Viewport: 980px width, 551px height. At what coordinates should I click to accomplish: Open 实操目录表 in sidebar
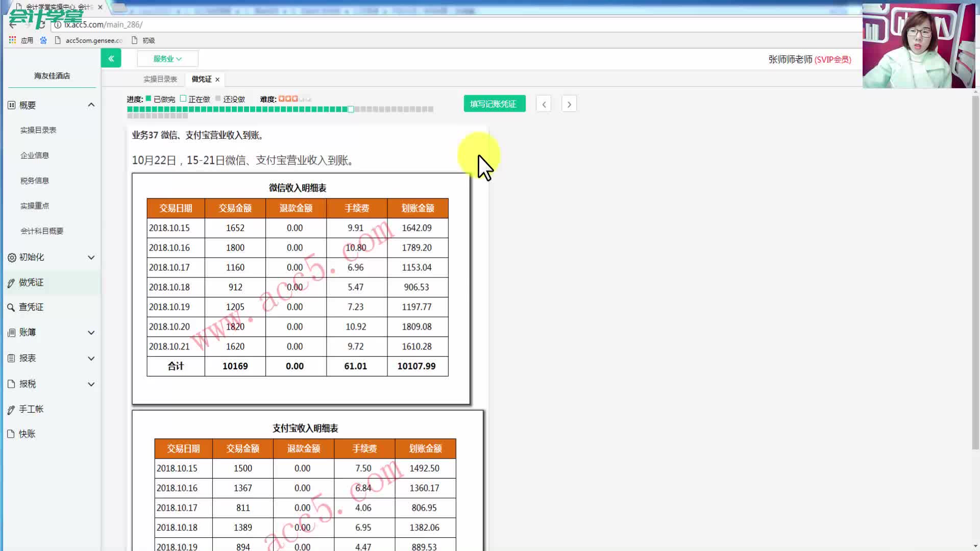click(38, 130)
